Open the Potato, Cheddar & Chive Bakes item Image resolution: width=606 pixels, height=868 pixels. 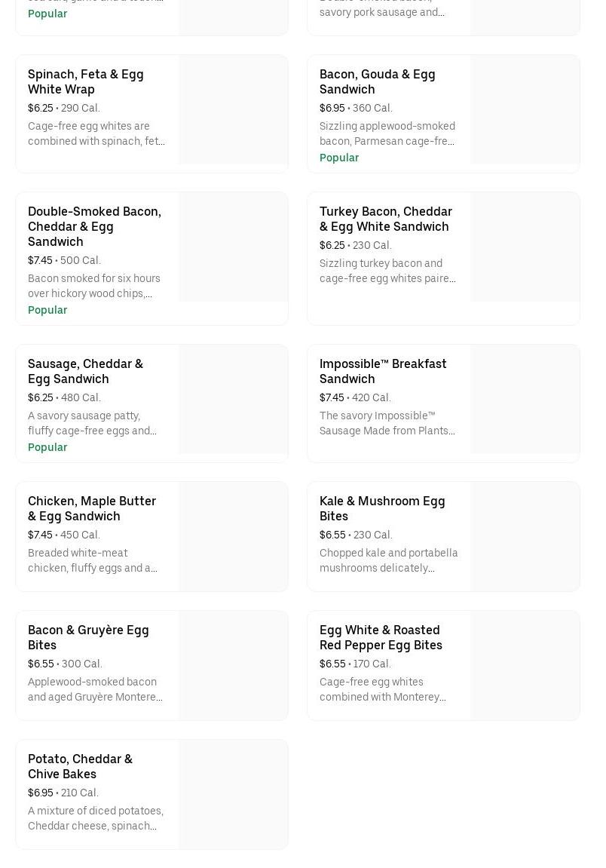(x=80, y=766)
